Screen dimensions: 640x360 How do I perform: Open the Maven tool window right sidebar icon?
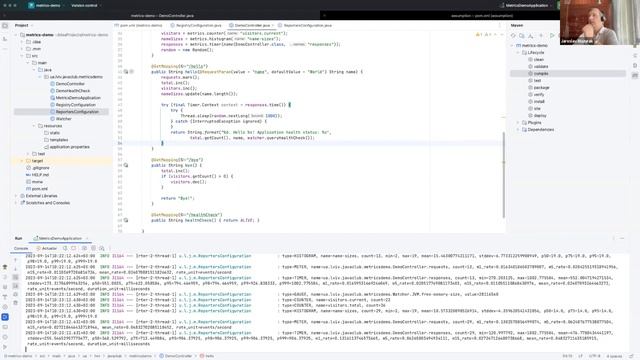(635, 76)
